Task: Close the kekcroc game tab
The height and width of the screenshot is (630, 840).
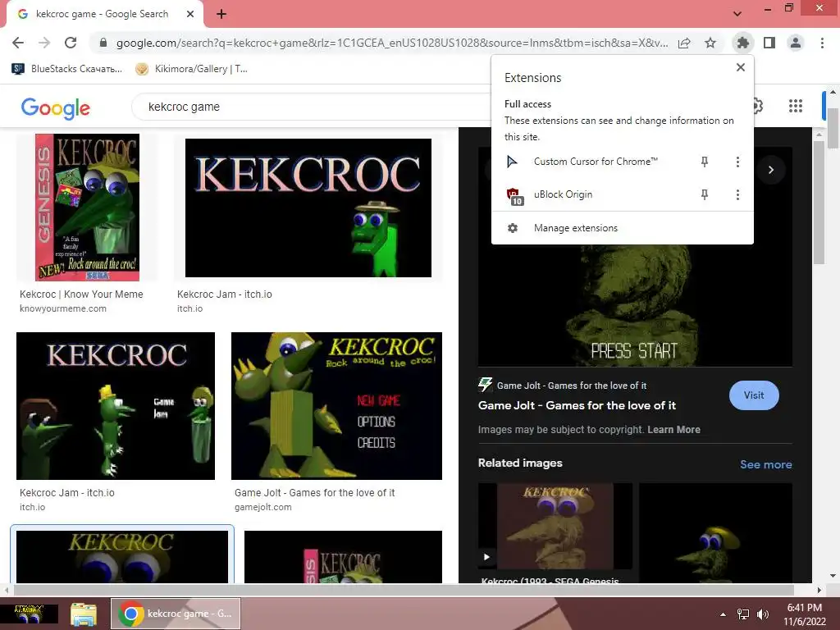Action: click(190, 14)
